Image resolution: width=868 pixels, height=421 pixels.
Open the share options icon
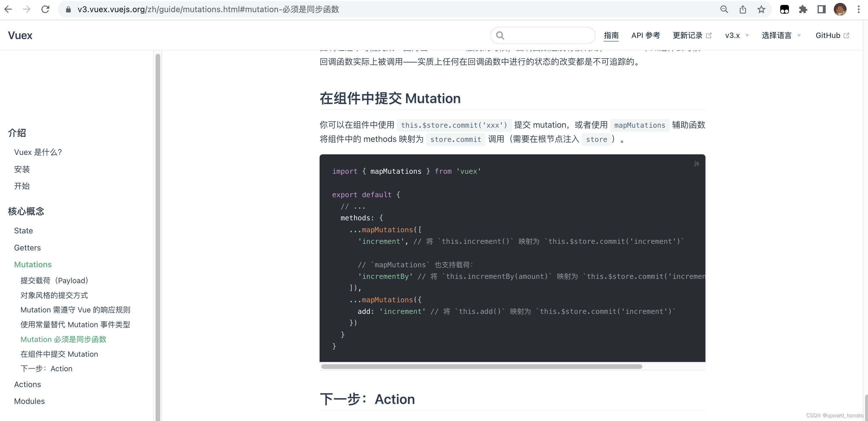(743, 9)
